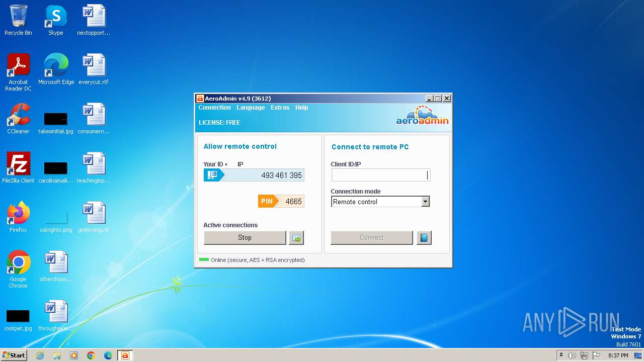
Task: Switch to the Your ID tab label
Action: point(213,164)
